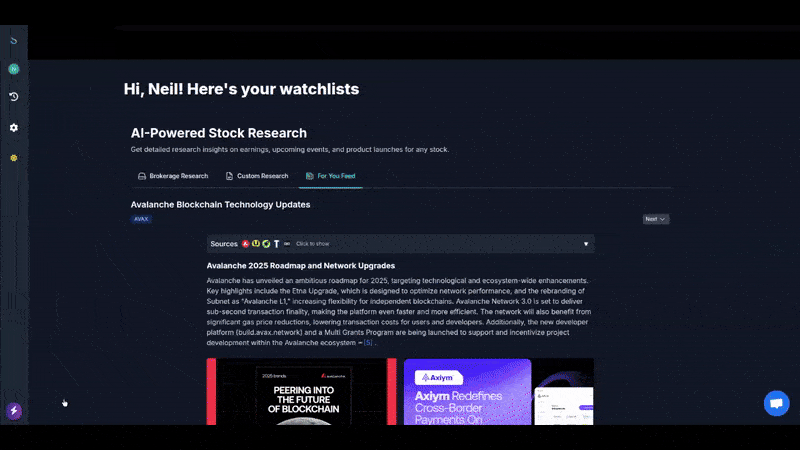Click the AI-Powered Stock Research heading

coord(219,133)
